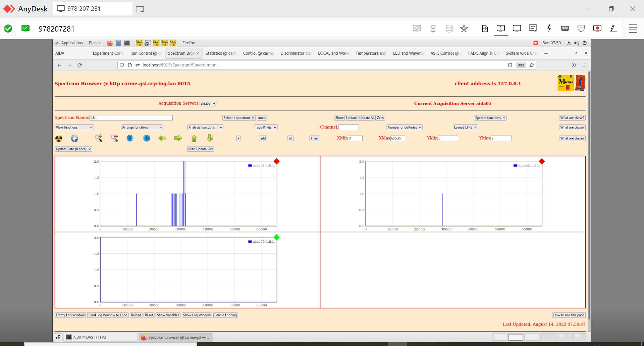
Task: Click the green up arrow icon
Action: pos(194,138)
